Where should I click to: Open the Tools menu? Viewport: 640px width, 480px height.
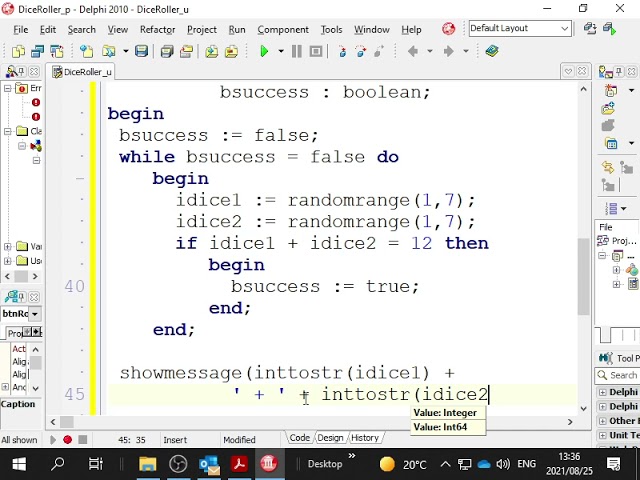(331, 29)
